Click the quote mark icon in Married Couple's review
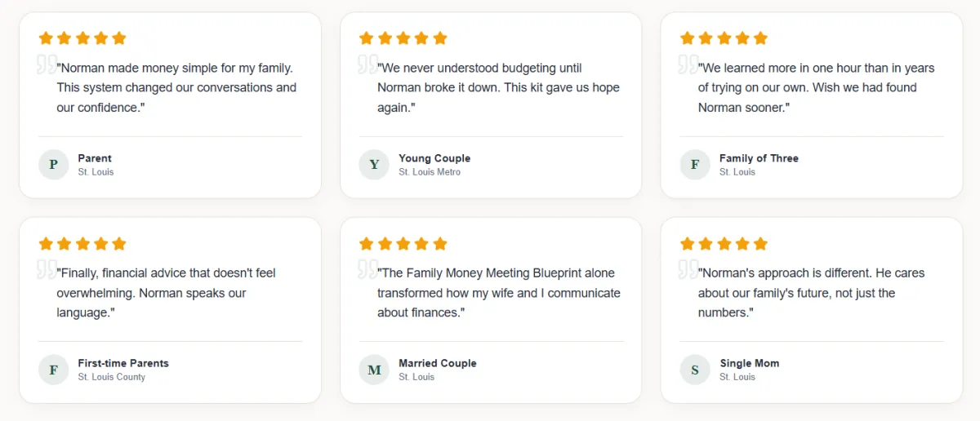The image size is (980, 421). click(x=367, y=268)
